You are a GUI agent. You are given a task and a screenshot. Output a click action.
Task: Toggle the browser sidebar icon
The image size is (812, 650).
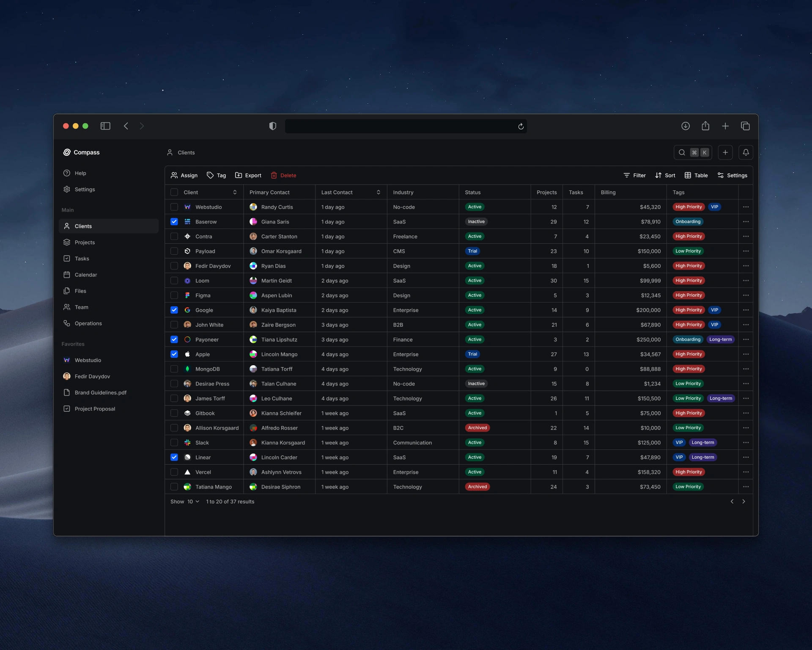105,126
